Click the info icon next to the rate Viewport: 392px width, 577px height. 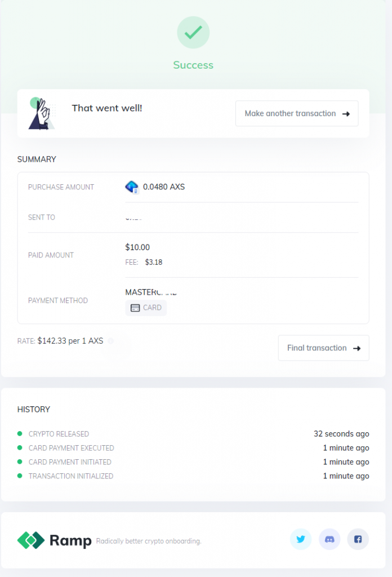point(111,341)
